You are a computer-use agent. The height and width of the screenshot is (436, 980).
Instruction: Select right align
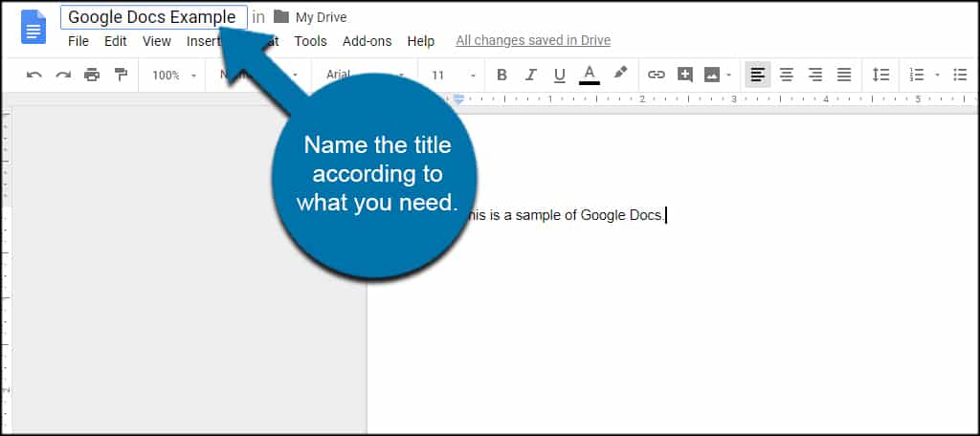[815, 75]
